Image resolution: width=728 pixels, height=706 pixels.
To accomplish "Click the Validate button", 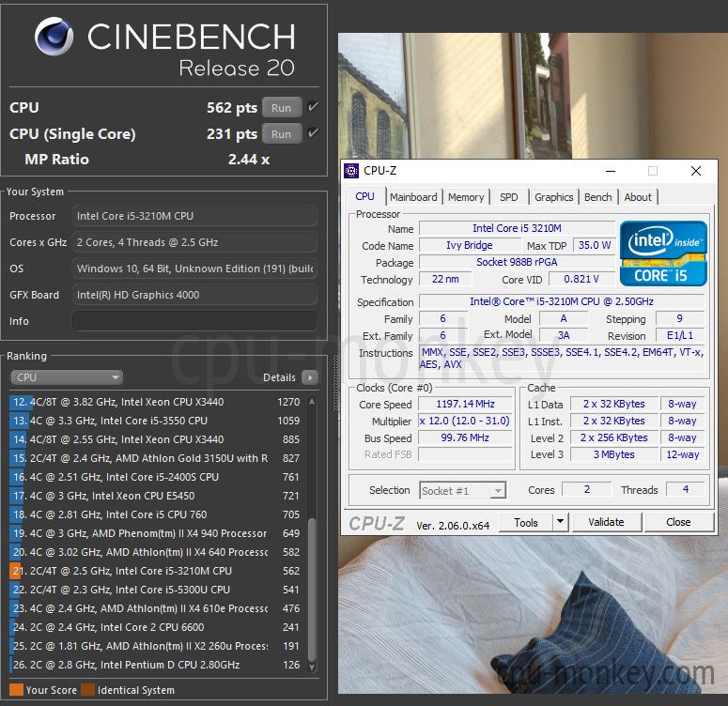I will pyautogui.click(x=607, y=522).
